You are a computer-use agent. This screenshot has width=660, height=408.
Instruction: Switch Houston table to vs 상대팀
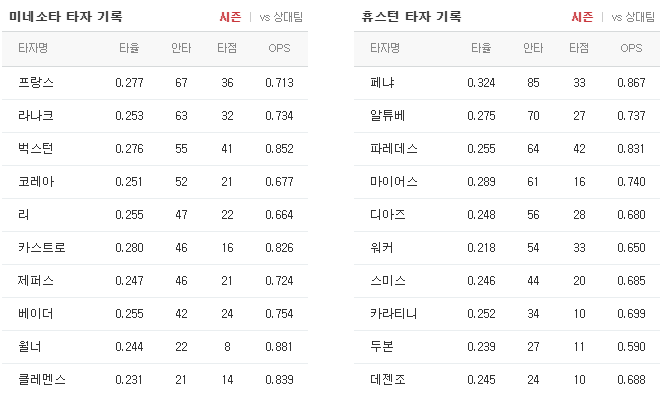(x=635, y=17)
